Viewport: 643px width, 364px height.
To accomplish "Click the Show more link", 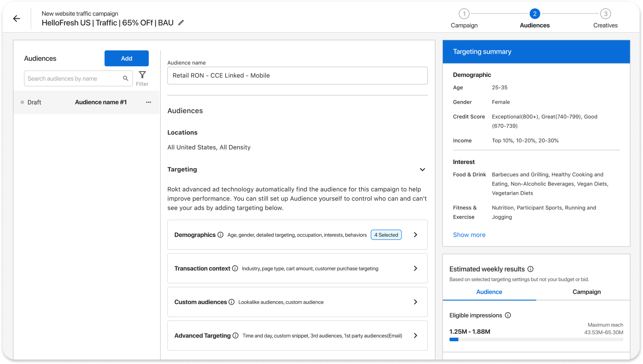I will (469, 235).
